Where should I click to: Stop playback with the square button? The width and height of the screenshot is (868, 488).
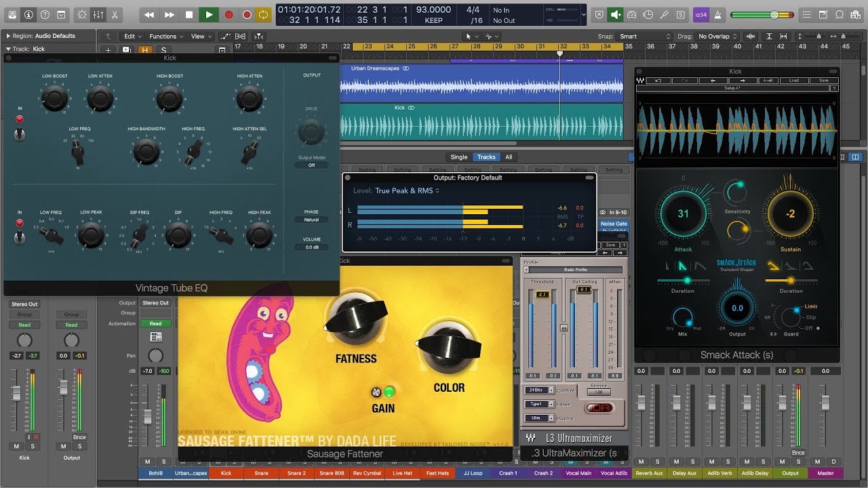click(189, 14)
